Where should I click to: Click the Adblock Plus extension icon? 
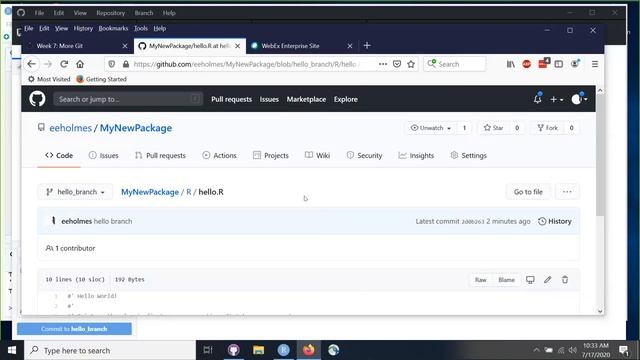pyautogui.click(x=527, y=64)
